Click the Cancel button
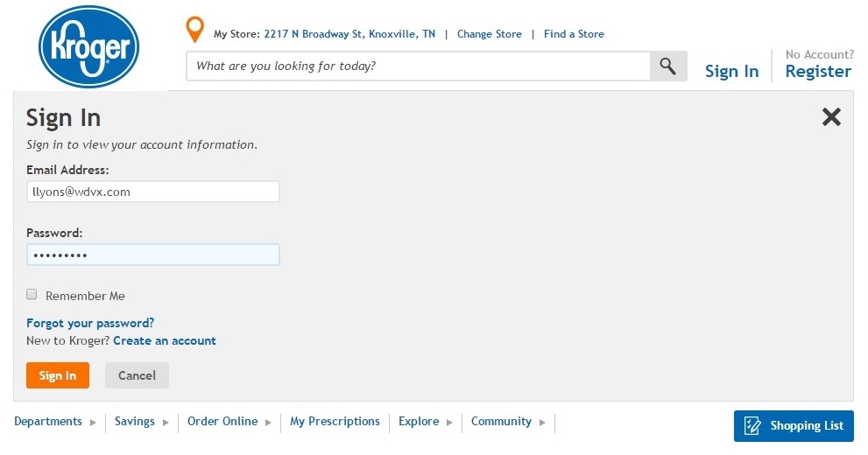868x455 pixels. 137,375
